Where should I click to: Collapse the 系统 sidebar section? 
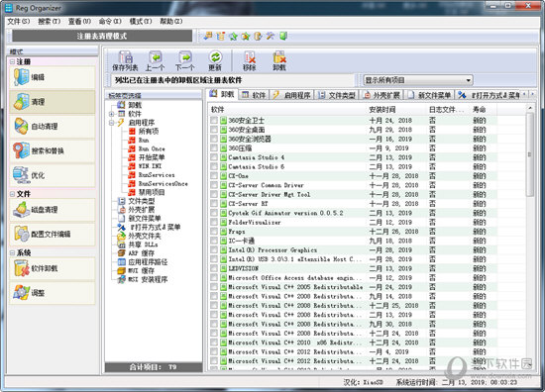point(13,252)
